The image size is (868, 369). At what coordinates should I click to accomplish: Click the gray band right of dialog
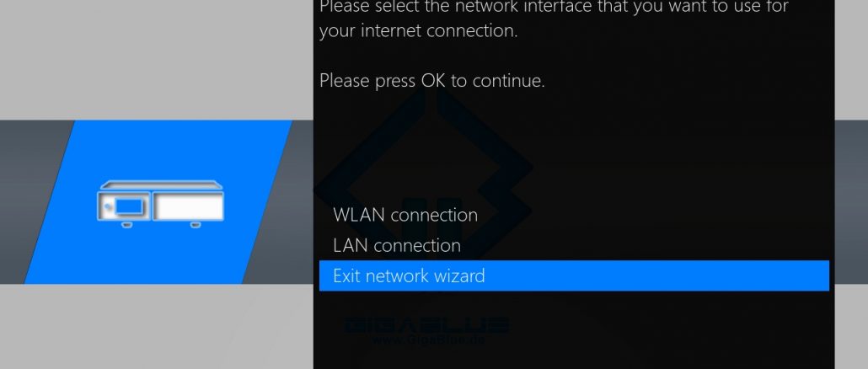coord(851,202)
